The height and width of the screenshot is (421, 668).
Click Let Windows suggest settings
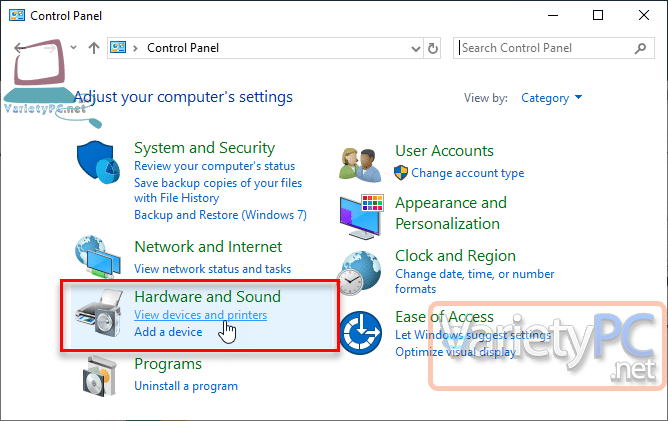point(473,335)
